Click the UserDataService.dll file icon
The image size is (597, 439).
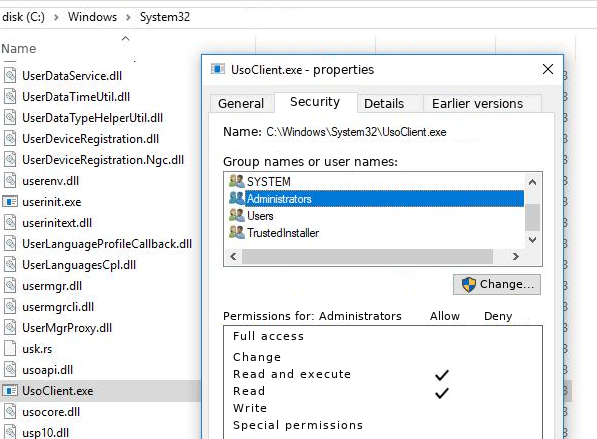pyautogui.click(x=10, y=75)
